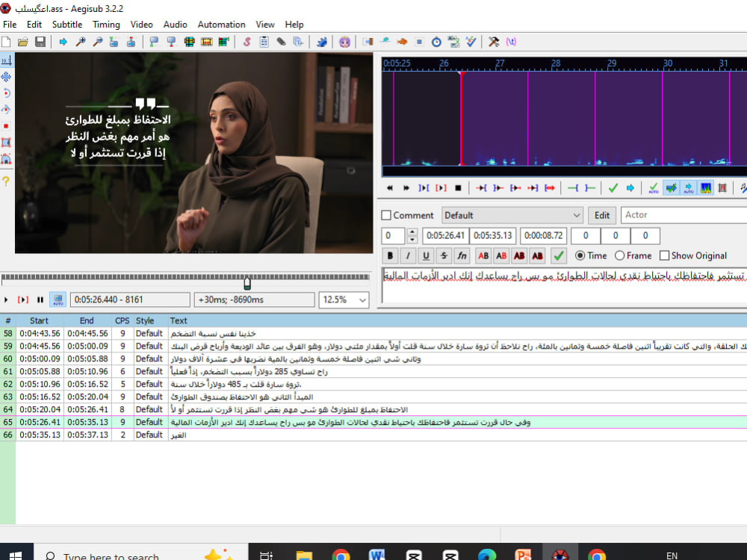Commit audio changes with the green checkmark

613,188
